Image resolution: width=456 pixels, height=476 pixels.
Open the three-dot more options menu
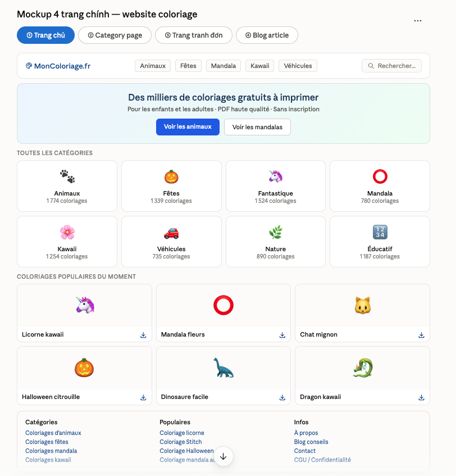[418, 21]
